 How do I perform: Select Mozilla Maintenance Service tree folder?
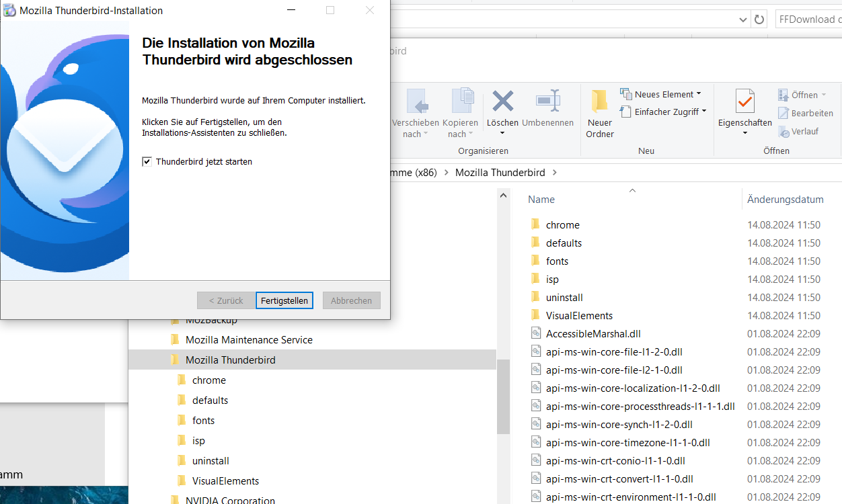[x=249, y=340]
